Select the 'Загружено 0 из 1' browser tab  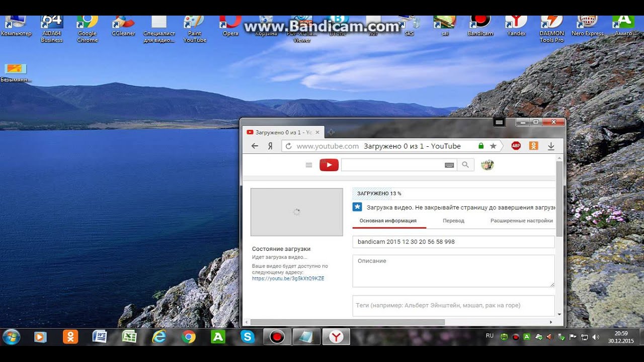pyautogui.click(x=283, y=132)
